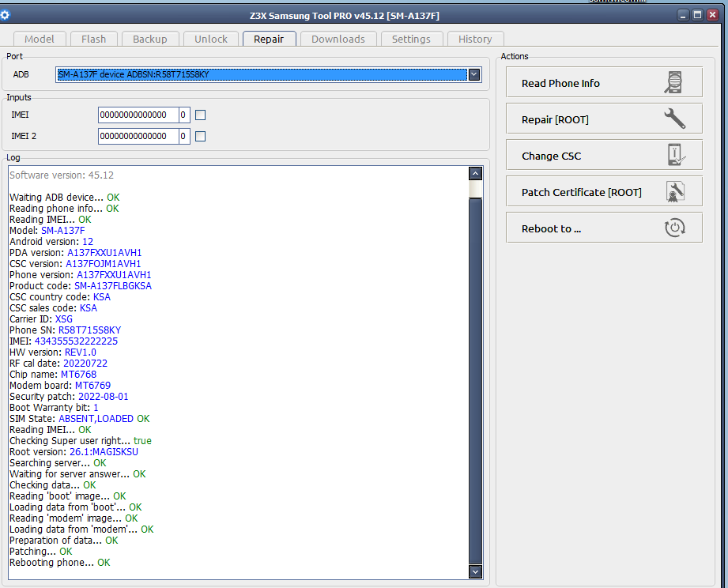The image size is (728, 588).
Task: Click the Chip name MT6768 value
Action: pos(78,375)
